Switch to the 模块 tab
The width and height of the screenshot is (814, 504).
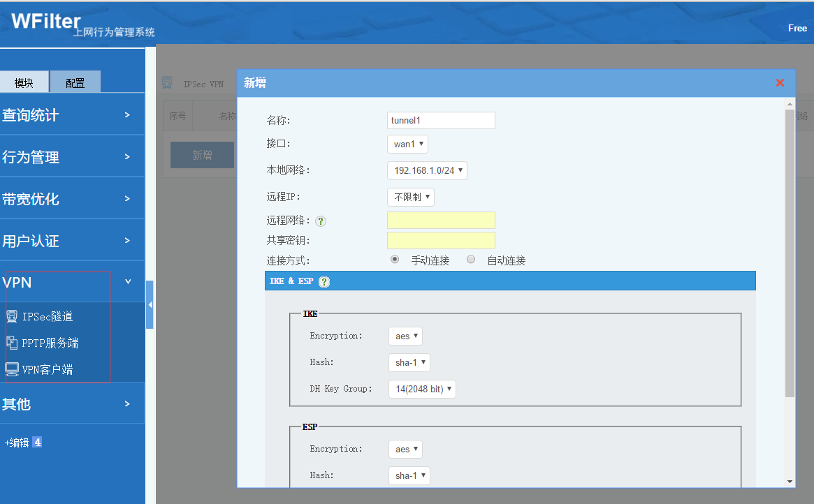[x=24, y=82]
